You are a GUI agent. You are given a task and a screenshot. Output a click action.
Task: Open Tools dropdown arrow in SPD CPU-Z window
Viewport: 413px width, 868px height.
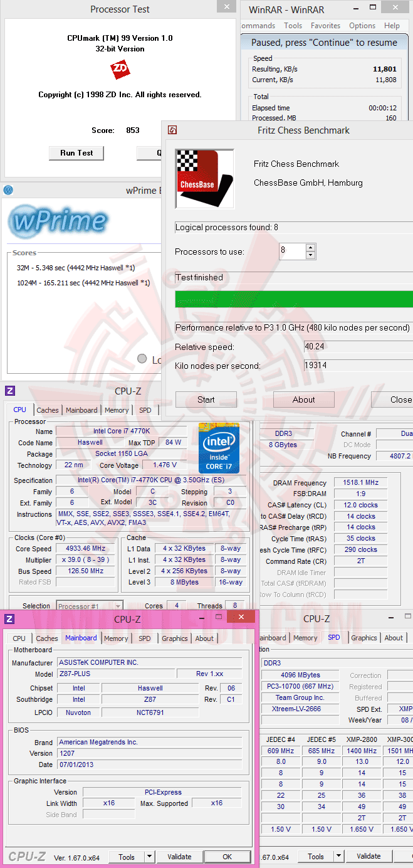338,856
